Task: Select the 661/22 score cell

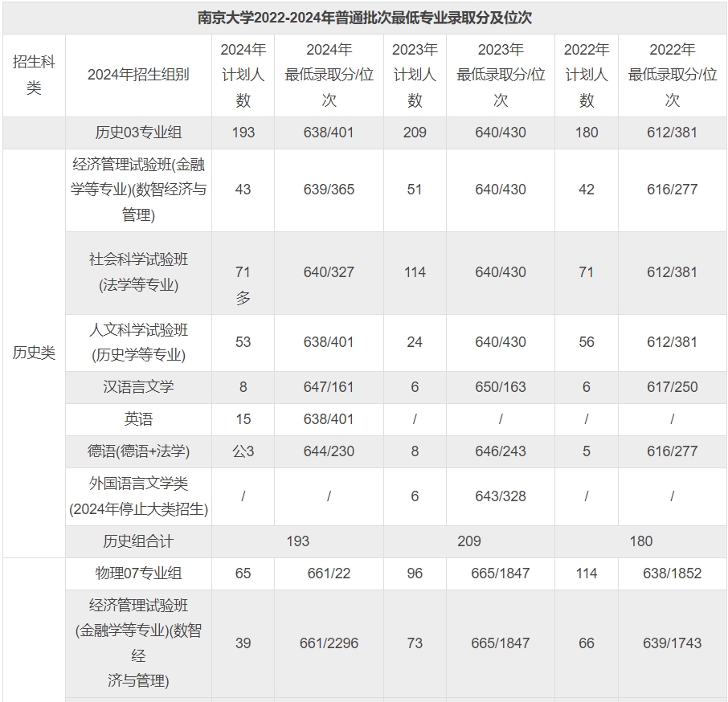Action: point(329,573)
